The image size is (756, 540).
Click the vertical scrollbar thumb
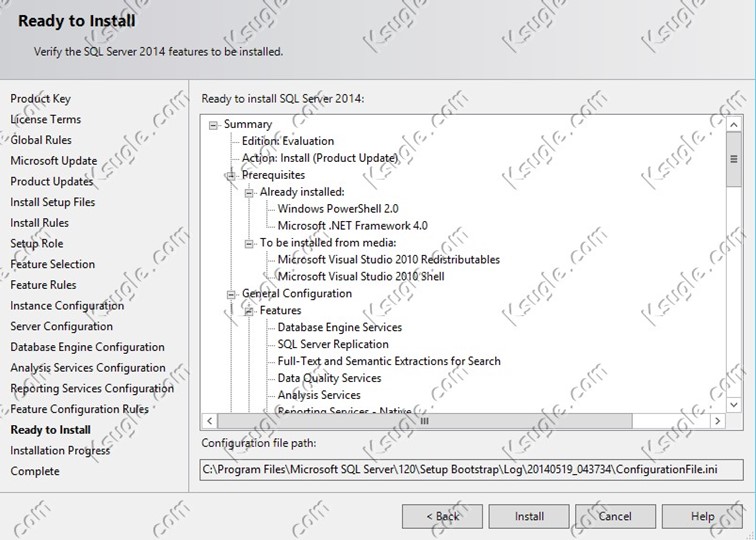tap(734, 159)
